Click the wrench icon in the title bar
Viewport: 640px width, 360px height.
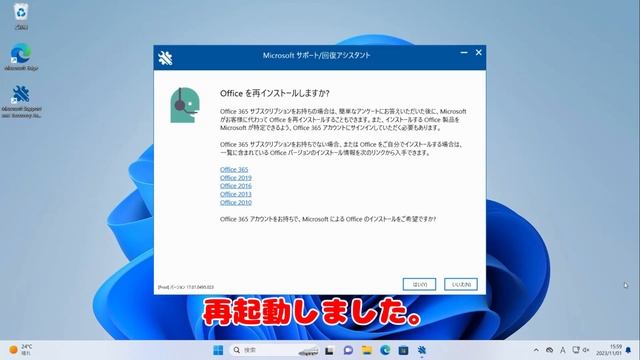coord(165,58)
